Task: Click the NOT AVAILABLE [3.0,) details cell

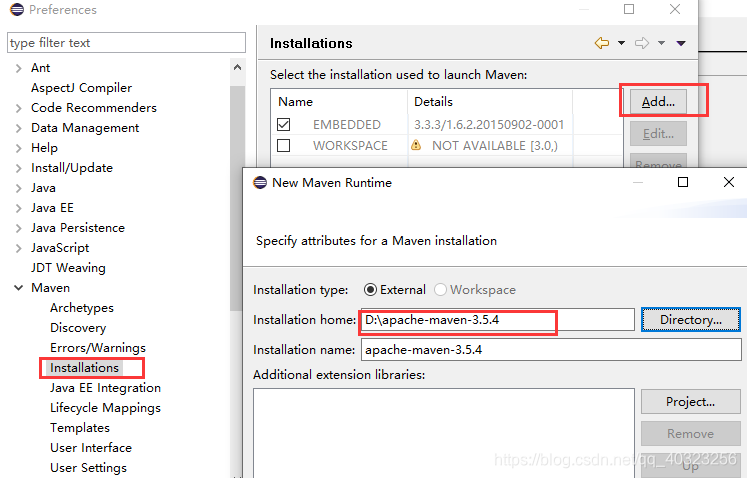Action: (x=495, y=146)
